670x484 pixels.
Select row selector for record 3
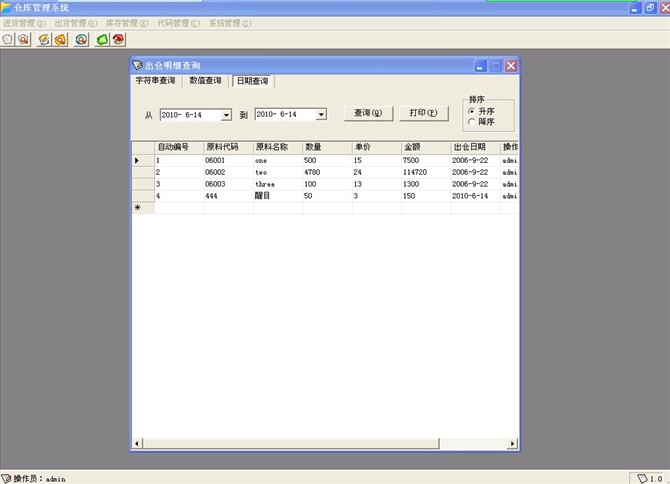click(x=143, y=185)
